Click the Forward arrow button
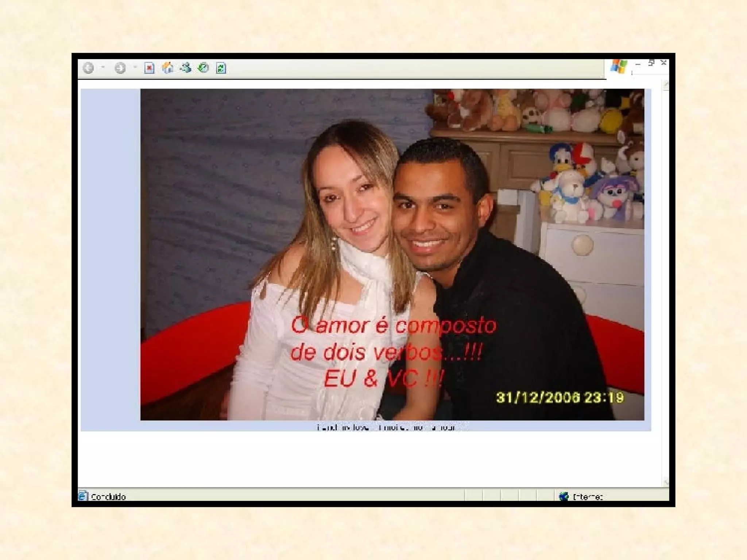747x560 pixels. point(120,68)
